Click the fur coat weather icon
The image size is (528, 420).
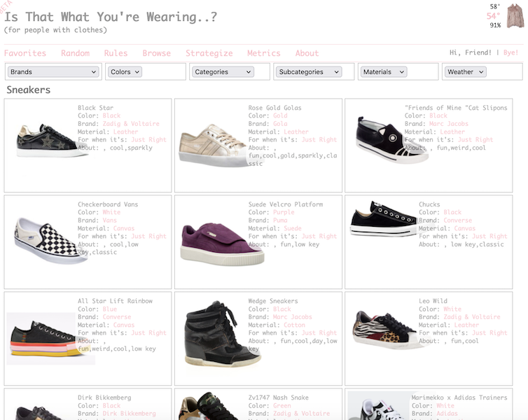tap(515, 16)
